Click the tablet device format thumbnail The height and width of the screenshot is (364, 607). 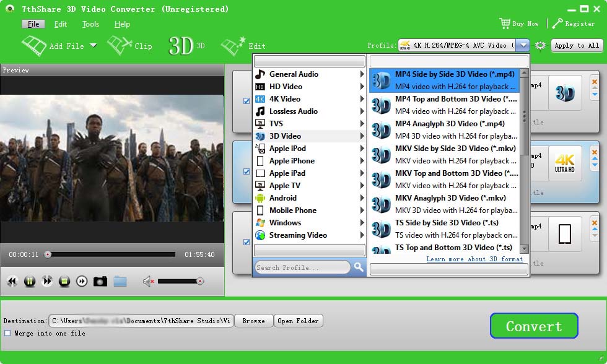click(x=565, y=234)
